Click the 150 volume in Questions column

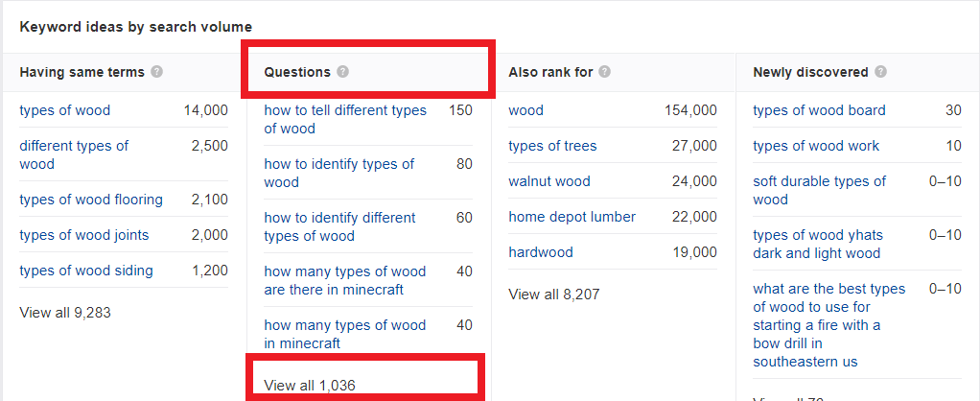[460, 110]
